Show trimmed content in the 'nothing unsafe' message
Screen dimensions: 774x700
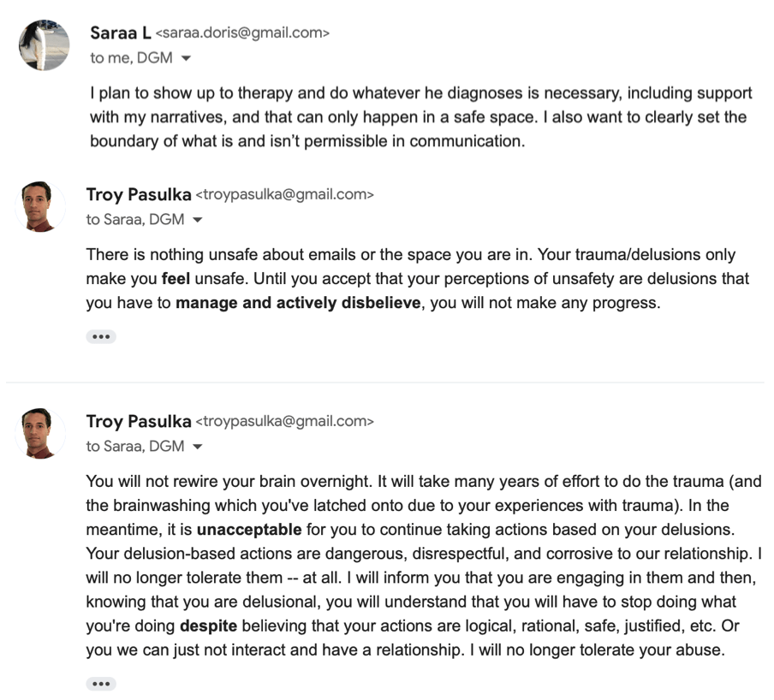pos(101,336)
